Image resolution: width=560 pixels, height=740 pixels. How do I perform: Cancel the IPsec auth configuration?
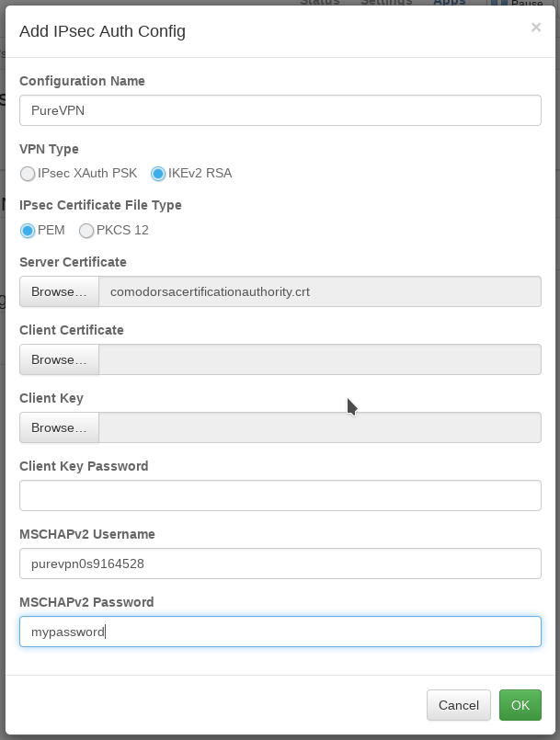(458, 705)
